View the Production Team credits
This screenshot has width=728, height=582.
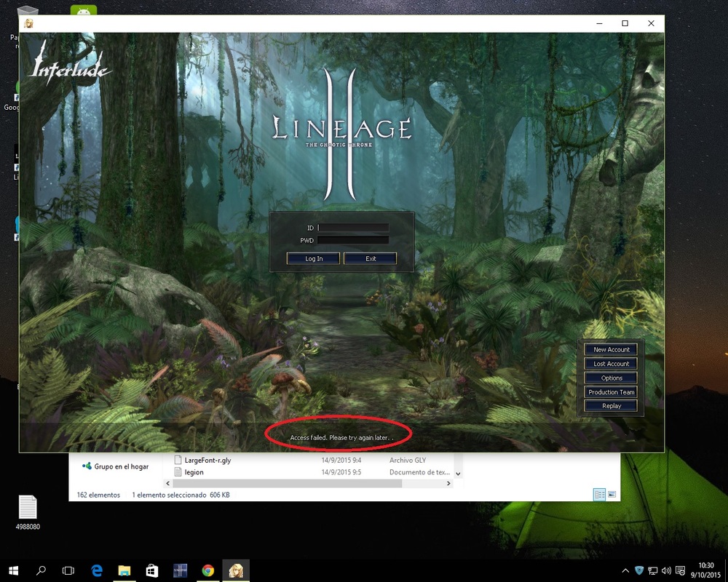612,392
